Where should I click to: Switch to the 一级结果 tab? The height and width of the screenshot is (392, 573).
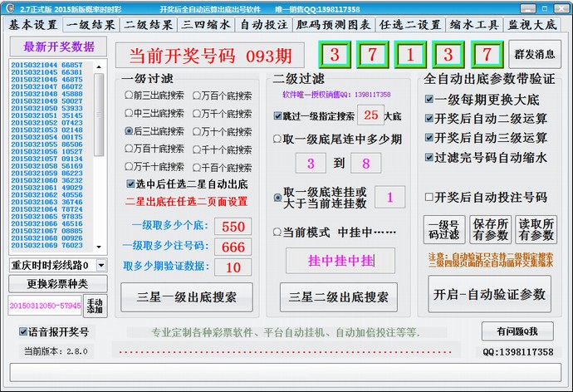point(91,25)
